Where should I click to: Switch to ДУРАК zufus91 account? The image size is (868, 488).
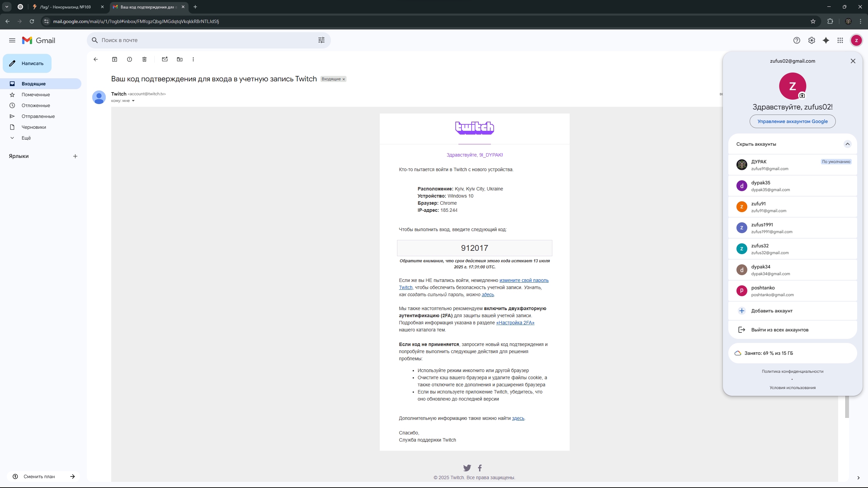pyautogui.click(x=793, y=165)
